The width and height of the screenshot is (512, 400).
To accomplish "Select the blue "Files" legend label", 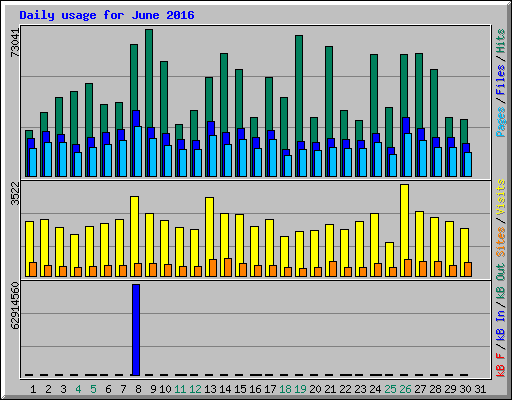I will 500,80.
